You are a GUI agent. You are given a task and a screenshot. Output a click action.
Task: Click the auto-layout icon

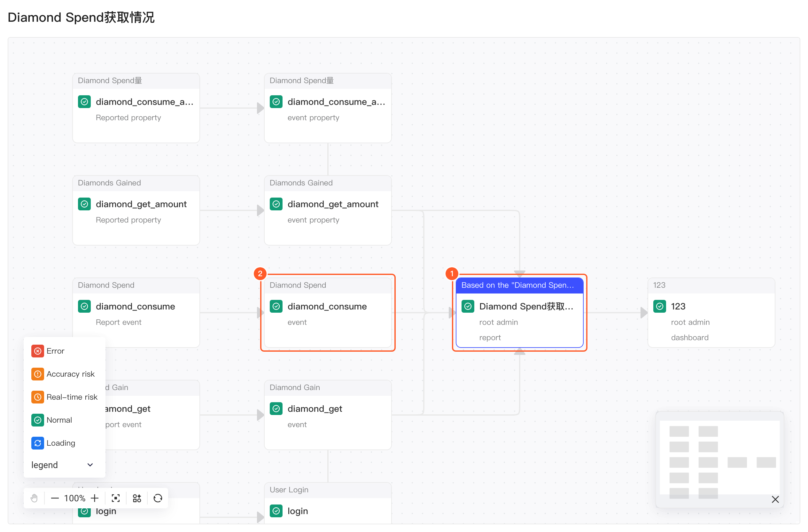pyautogui.click(x=137, y=498)
